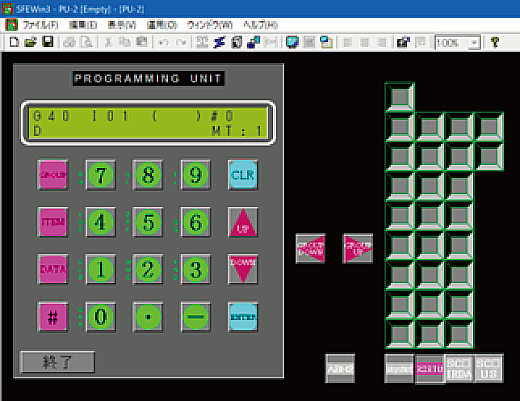This screenshot has height=401, width=520.
Task: Click the blue lightning bolt toolbar icon
Action: (219, 42)
